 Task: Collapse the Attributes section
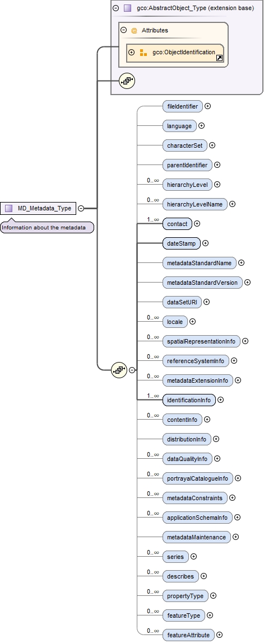(123, 30)
